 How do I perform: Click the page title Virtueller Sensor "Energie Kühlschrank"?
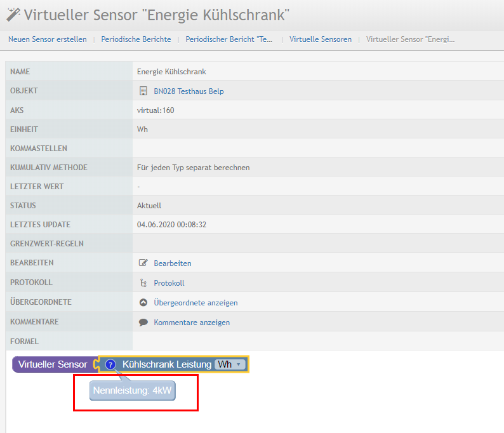coord(157,15)
